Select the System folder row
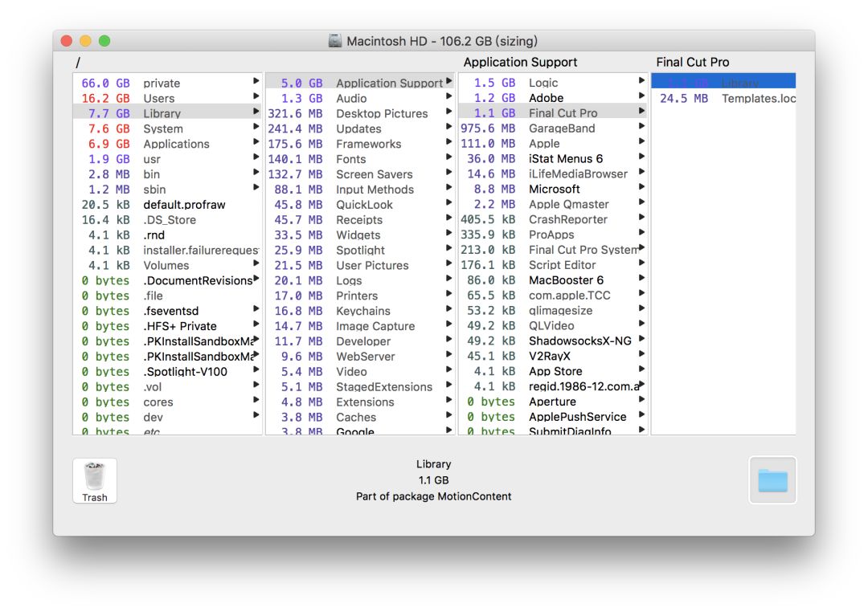Viewport: 868px width, 612px height. (168, 129)
